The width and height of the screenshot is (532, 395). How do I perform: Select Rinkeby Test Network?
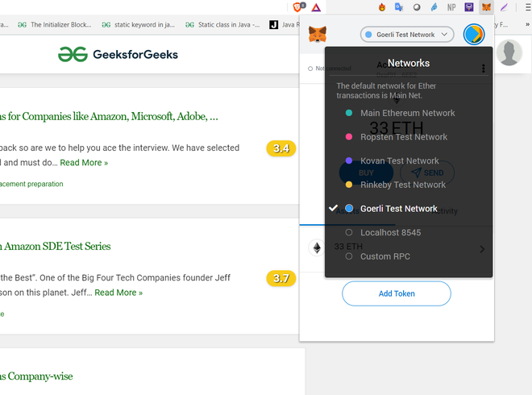tap(409, 185)
